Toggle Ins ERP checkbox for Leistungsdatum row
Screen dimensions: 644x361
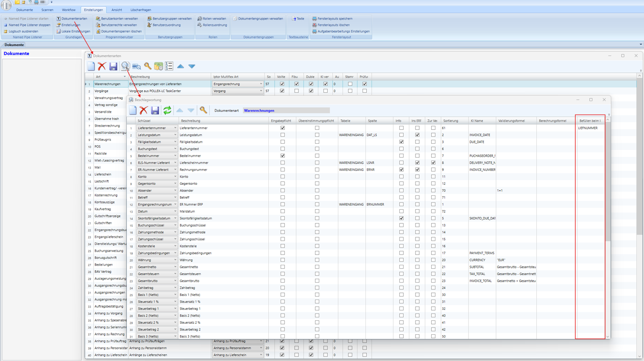click(417, 135)
